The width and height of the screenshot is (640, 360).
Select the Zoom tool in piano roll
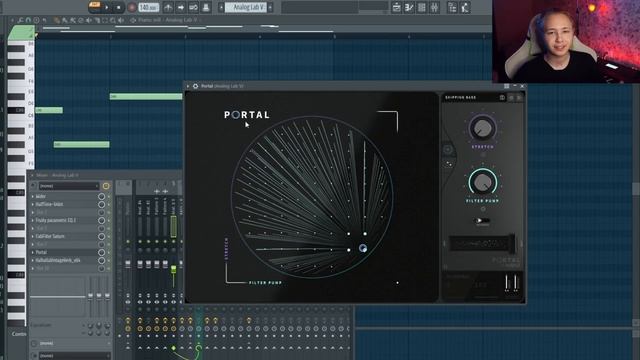point(113,20)
